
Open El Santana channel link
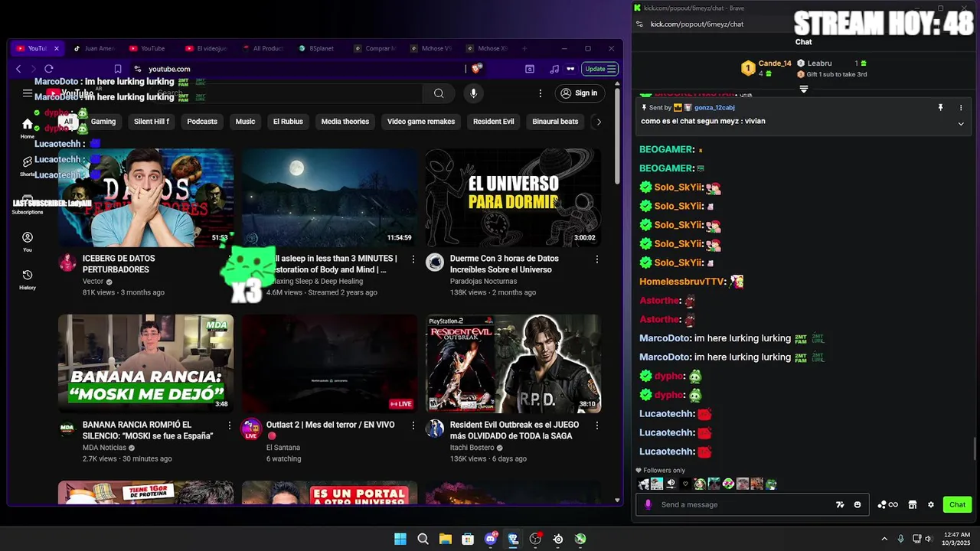click(x=283, y=448)
